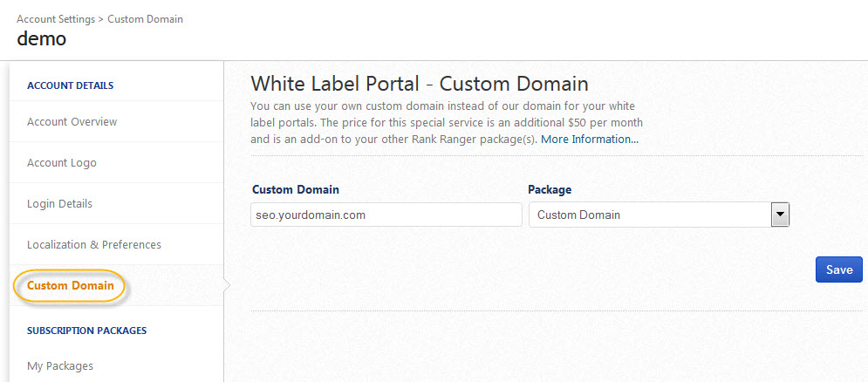Click the Save button
The height and width of the screenshot is (382, 868).
pos(838,269)
